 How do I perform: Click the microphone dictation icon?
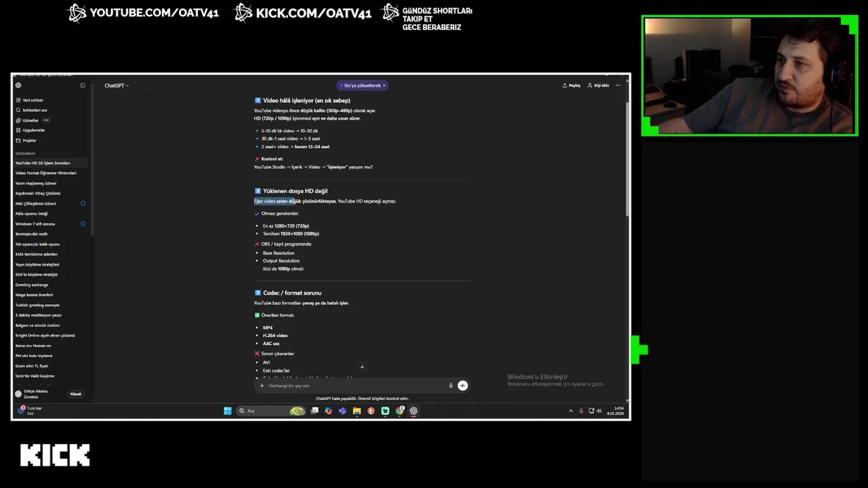point(450,386)
